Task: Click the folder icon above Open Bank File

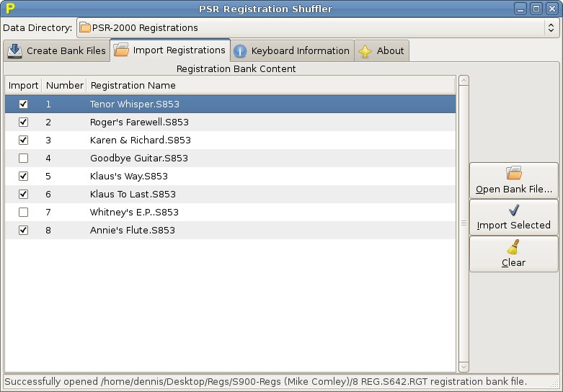Action: 514,173
